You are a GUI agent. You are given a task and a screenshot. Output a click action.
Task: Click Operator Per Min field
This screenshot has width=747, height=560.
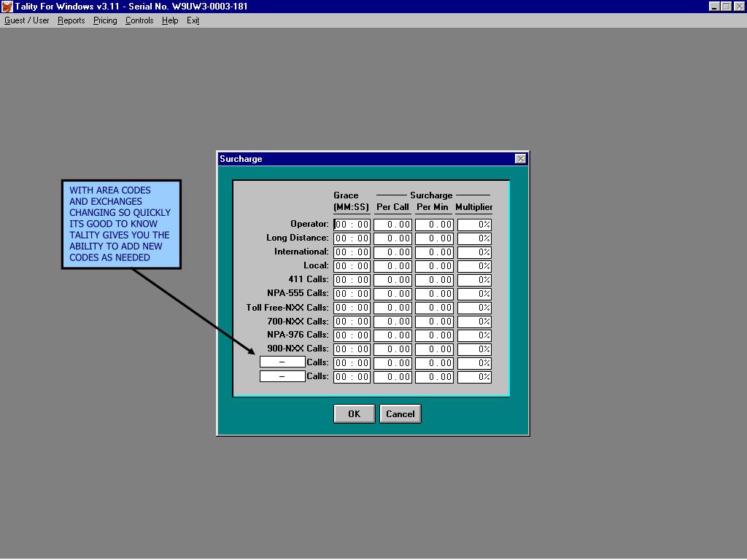click(x=434, y=225)
